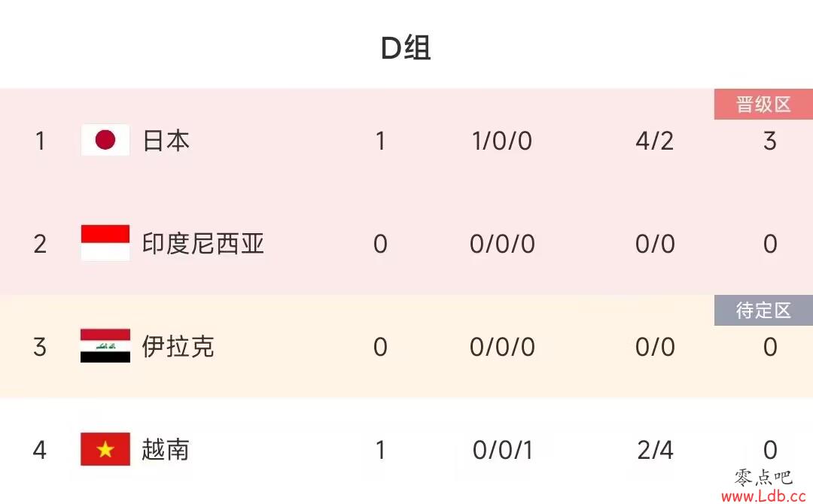Click the www.Ldb.cc watermark link
Image resolution: width=813 pixels, height=504 pixels.
764,496
